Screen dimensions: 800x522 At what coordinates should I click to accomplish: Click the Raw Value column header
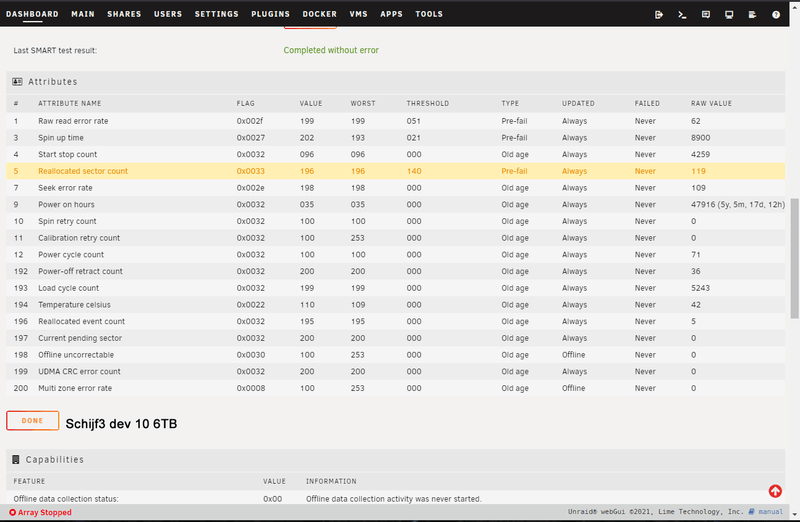[711, 103]
